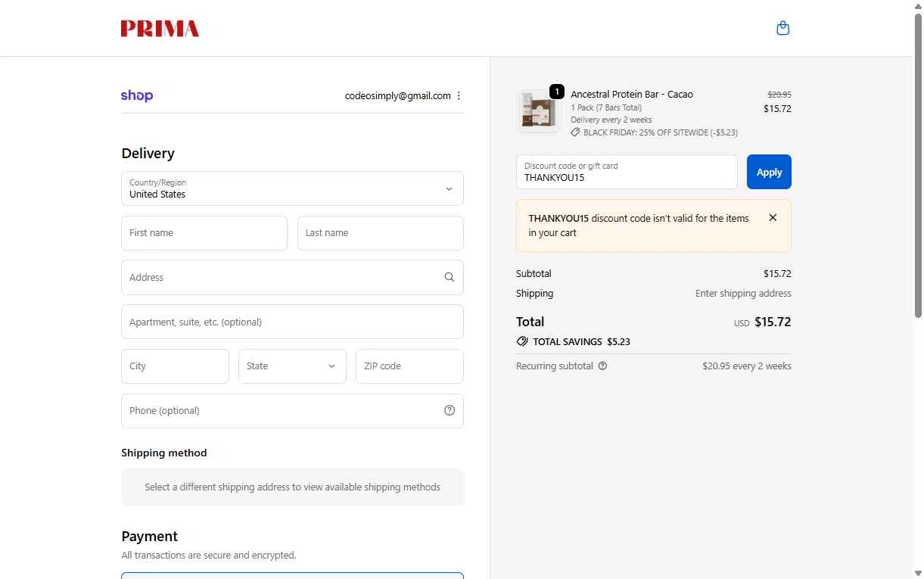Select the Apartment, suite field

[292, 322]
